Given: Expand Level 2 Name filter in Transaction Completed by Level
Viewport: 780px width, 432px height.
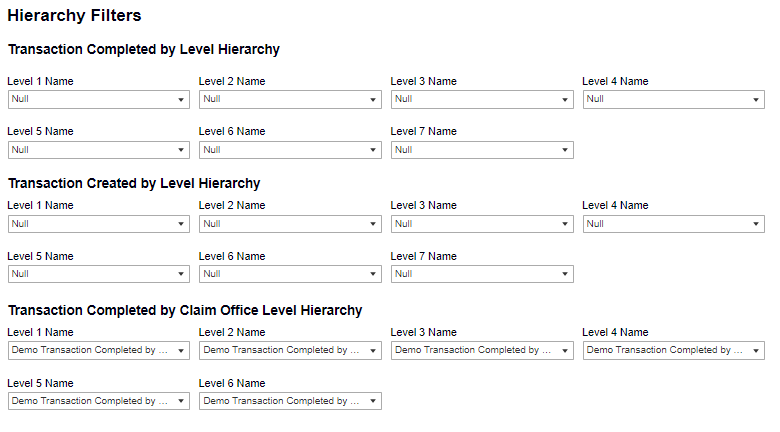Looking at the screenshot, I should (x=290, y=99).
